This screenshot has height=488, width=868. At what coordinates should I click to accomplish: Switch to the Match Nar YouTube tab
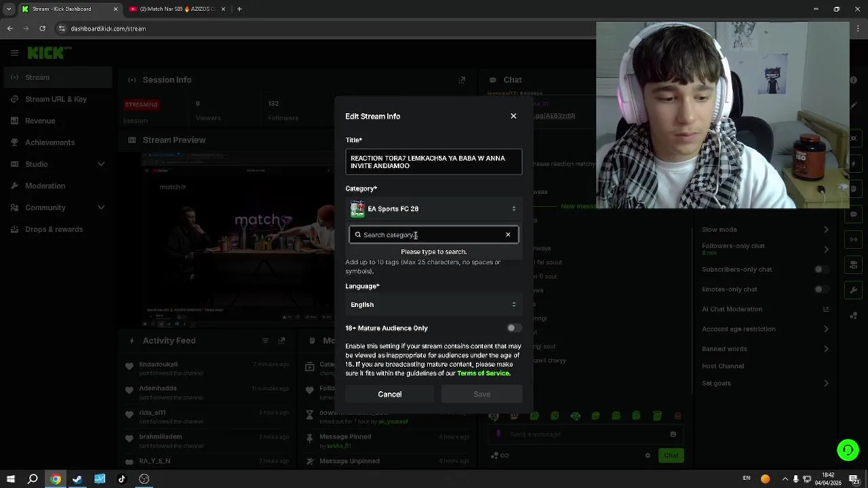click(176, 9)
